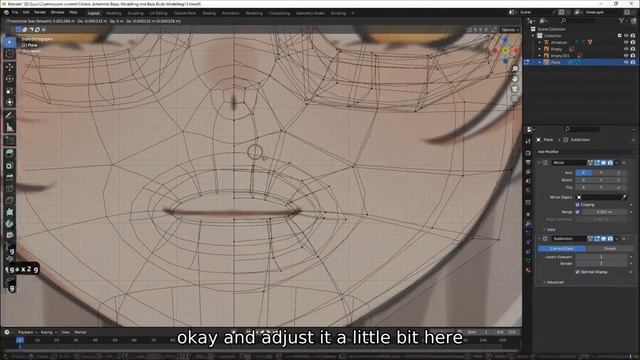Open World properties tab
This screenshot has height=360, width=640.
coord(528,191)
